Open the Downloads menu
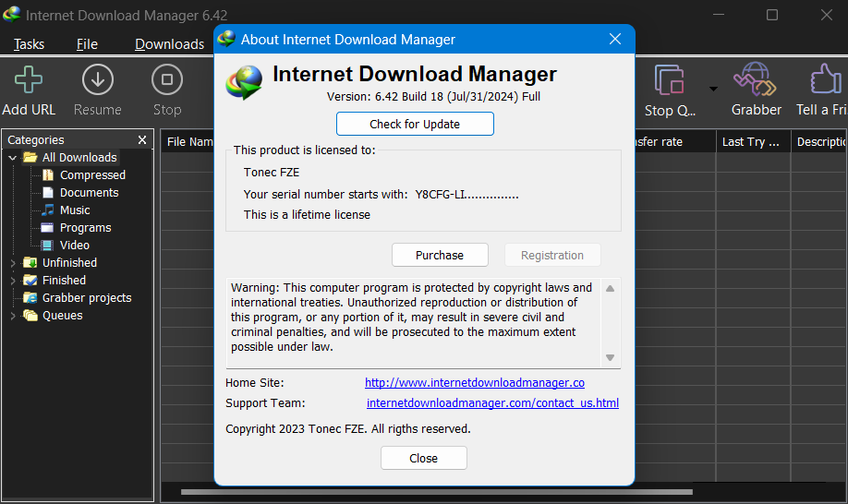 click(169, 44)
